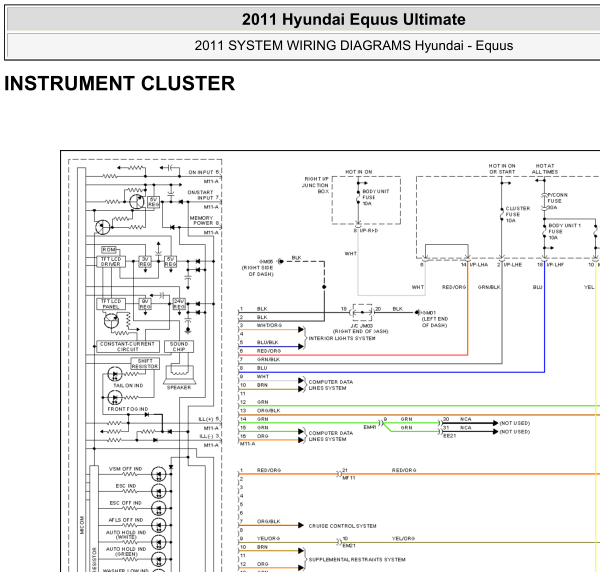Click the 'CRUISE CONTROL SYSTEM' label
Viewport: 600px width, 572px height.
(342, 526)
